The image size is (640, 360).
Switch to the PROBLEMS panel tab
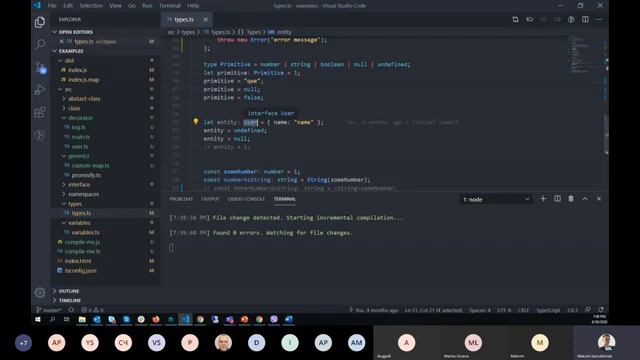pos(181,199)
